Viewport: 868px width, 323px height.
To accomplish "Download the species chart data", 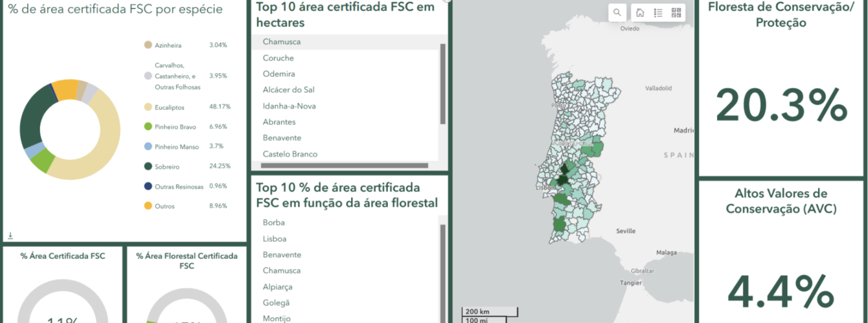I will pos(10,235).
